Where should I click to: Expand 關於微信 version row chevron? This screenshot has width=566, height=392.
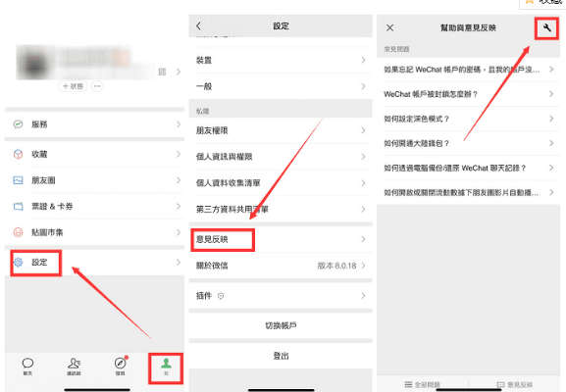click(x=364, y=266)
